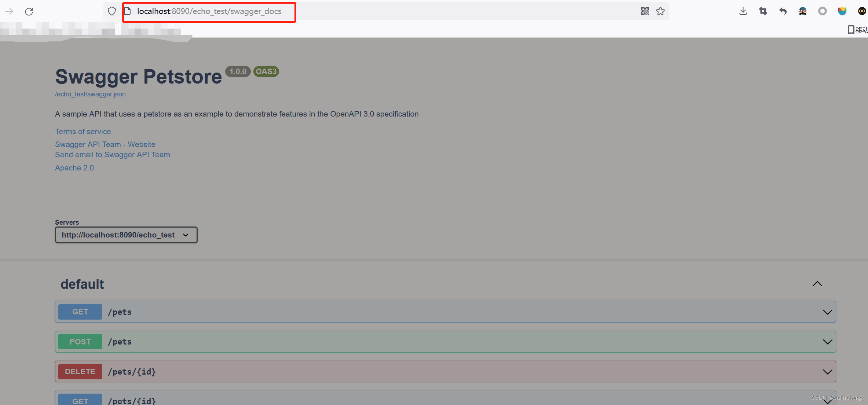The height and width of the screenshot is (405, 868).
Task: Open the downloads arrow icon
Action: (743, 11)
